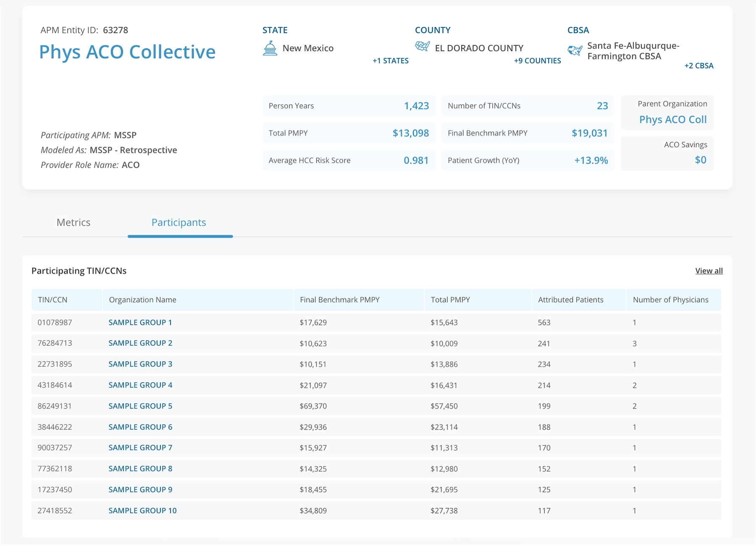Switch to the Metrics tab

(73, 222)
